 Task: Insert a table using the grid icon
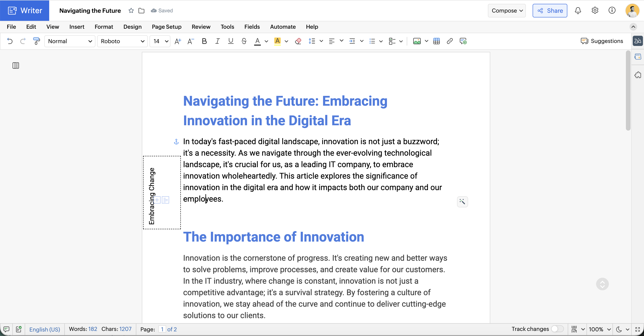pyautogui.click(x=437, y=41)
